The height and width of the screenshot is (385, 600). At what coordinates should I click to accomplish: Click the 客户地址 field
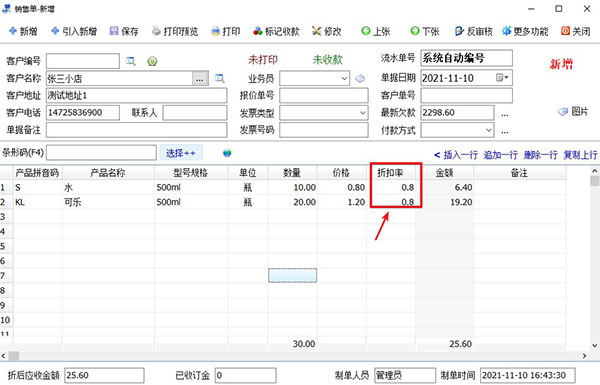click(137, 96)
